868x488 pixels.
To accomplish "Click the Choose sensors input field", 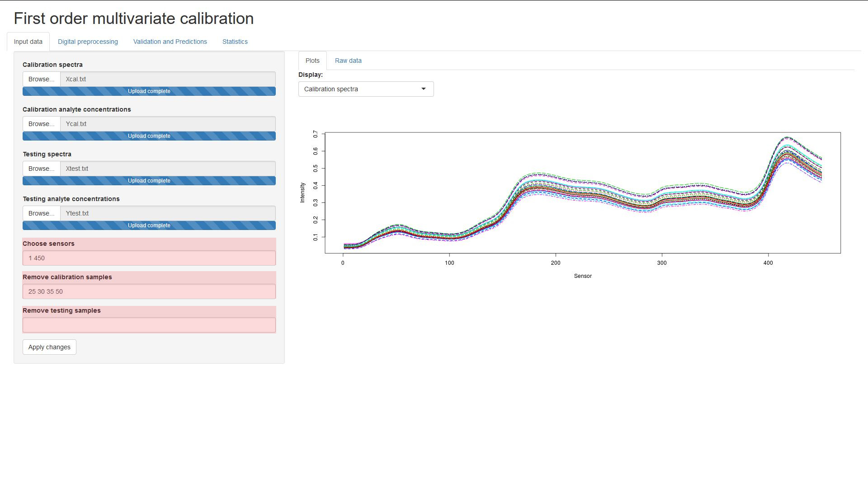I will point(149,258).
